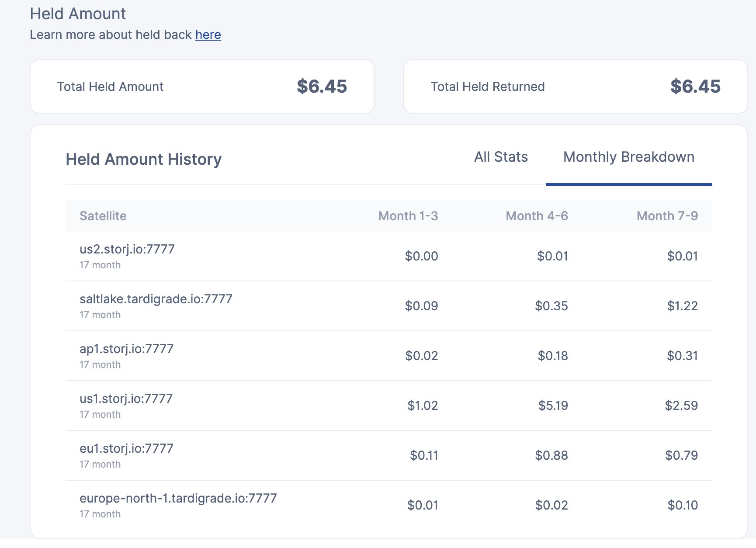Click the Month 4-6 column header
Image resolution: width=756 pixels, height=548 pixels.
(x=537, y=216)
